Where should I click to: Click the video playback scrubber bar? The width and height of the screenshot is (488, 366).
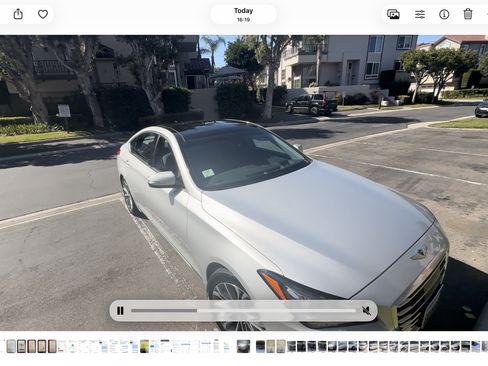(244, 311)
